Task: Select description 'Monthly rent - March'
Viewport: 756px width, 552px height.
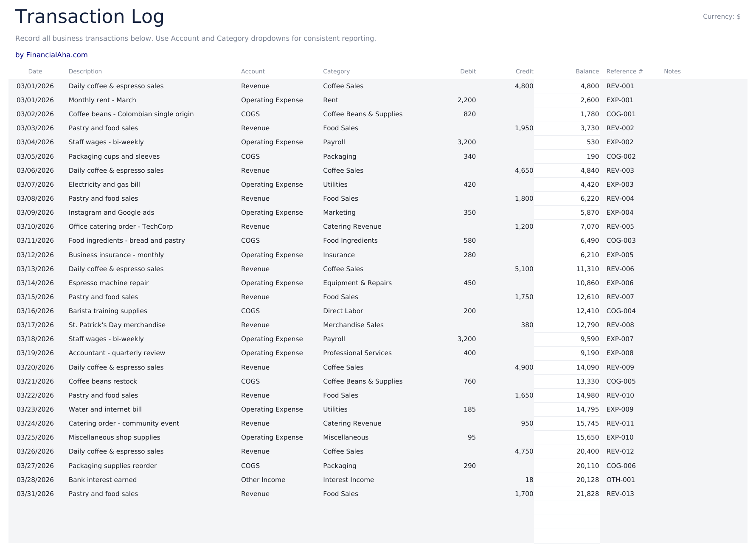Action: tap(102, 100)
